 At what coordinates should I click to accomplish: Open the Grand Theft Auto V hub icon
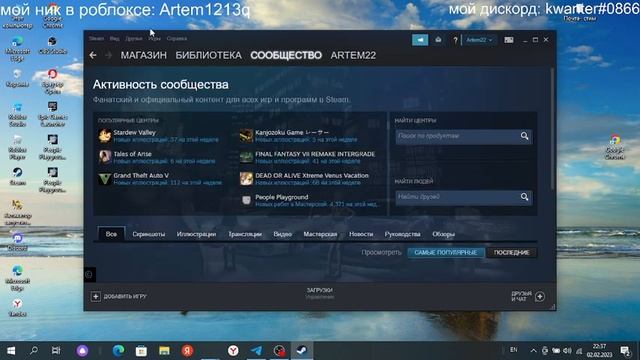point(105,179)
